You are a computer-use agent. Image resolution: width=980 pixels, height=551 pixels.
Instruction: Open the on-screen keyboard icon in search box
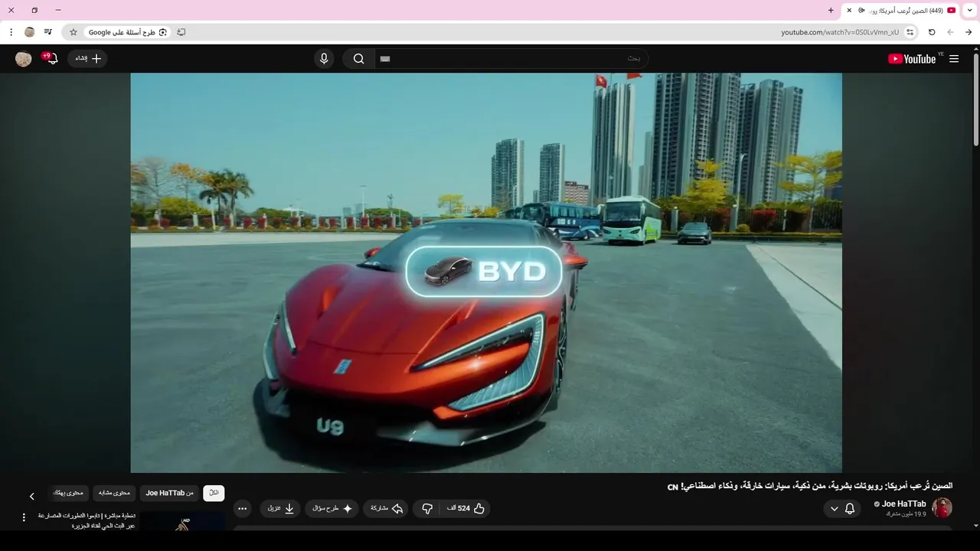385,59
